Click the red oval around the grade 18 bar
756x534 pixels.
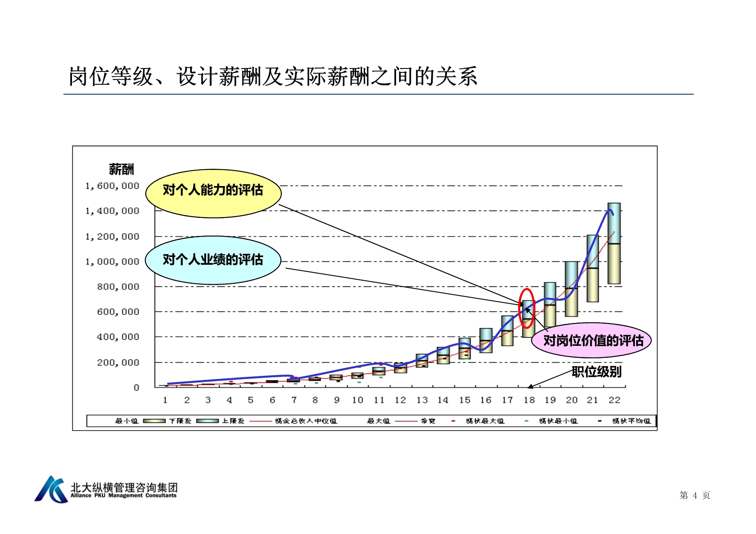tap(527, 308)
